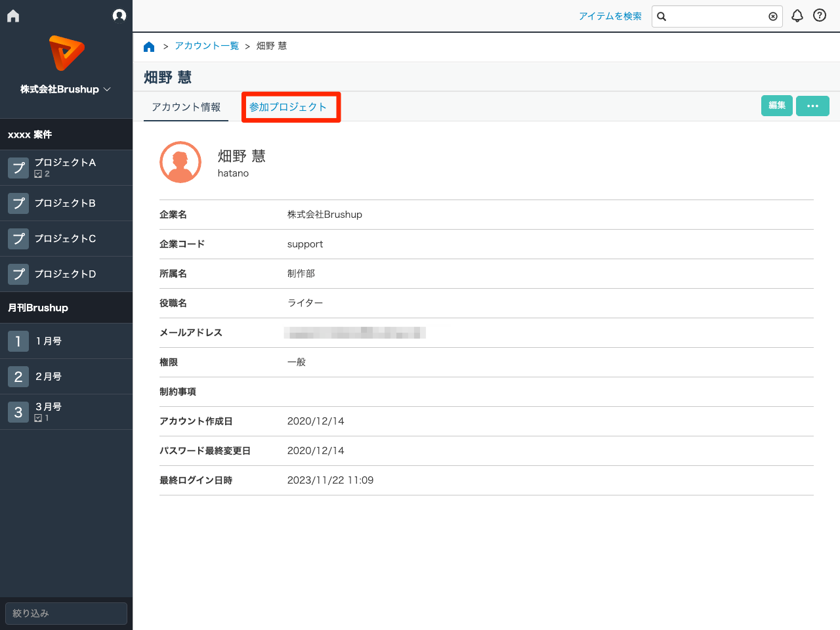Click the task count icon under 3月号

(x=38, y=418)
